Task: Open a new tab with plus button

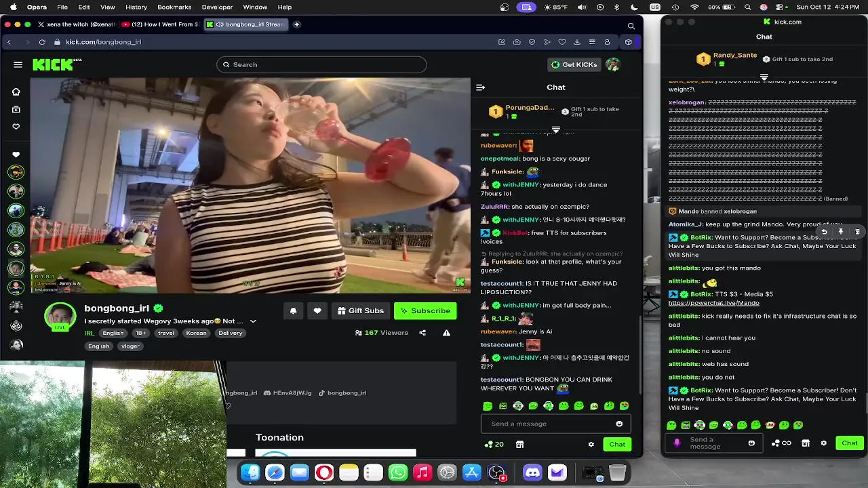Action: point(296,24)
